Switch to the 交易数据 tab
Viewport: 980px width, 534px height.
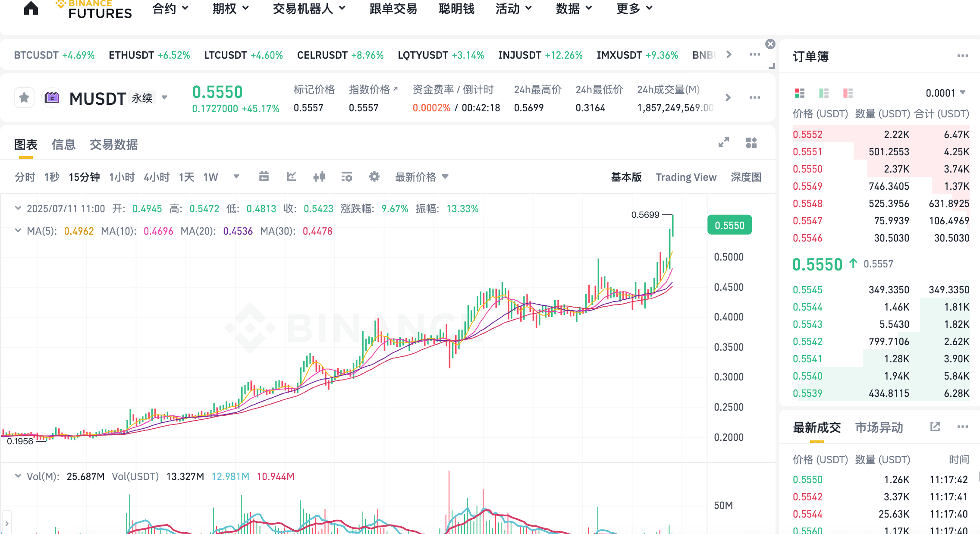pyautogui.click(x=113, y=144)
